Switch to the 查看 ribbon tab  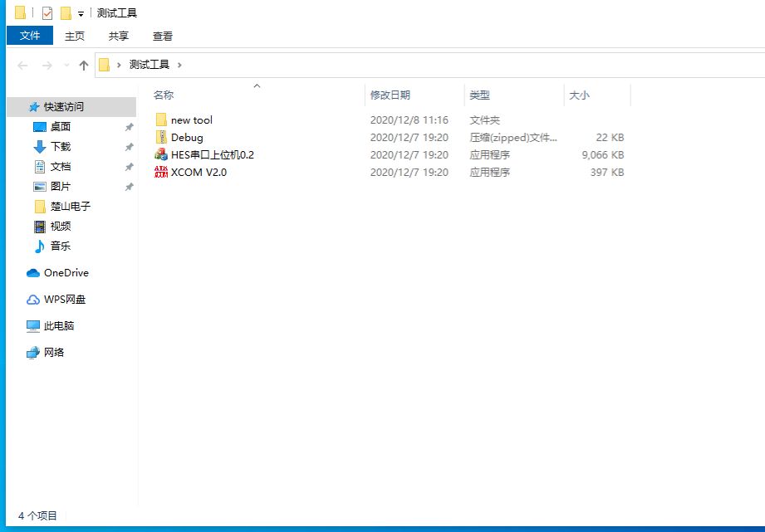tap(163, 36)
